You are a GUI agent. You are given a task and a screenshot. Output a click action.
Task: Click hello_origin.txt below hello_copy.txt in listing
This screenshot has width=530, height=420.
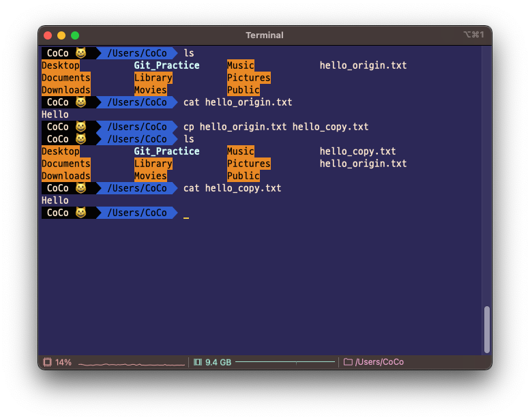coord(363,164)
